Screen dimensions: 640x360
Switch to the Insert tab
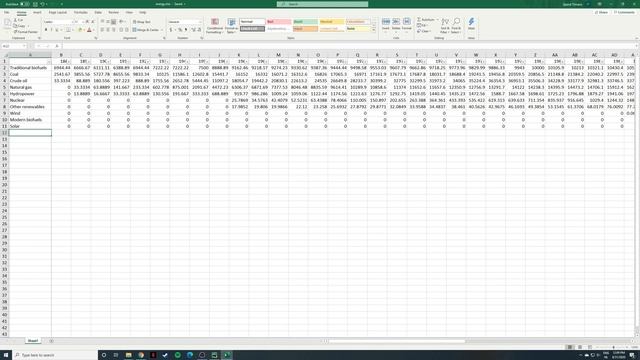[x=37, y=13]
